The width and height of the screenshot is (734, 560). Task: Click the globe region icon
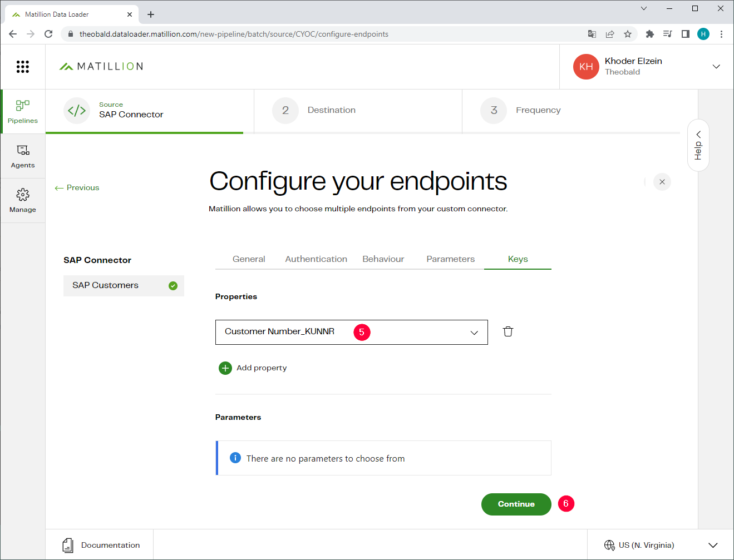point(609,545)
